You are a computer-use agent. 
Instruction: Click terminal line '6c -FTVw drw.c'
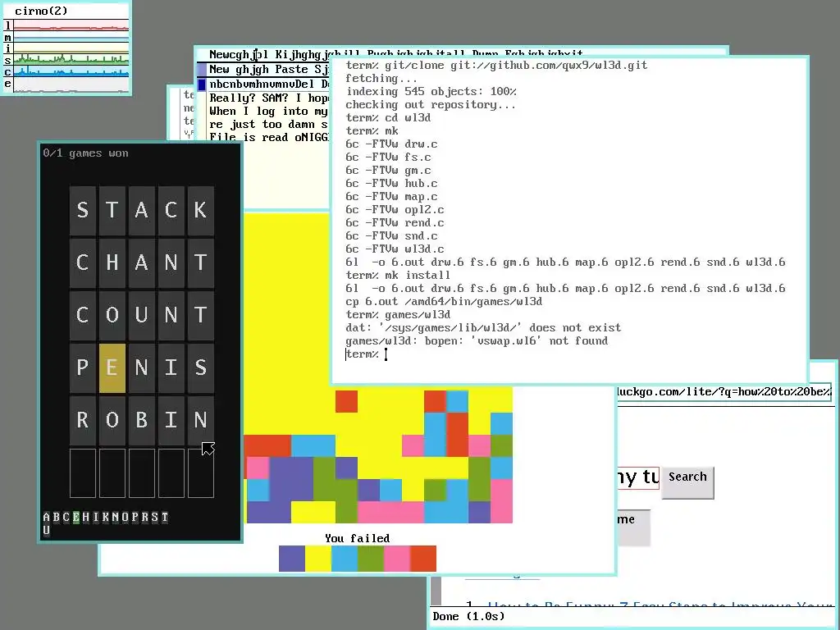pos(391,144)
